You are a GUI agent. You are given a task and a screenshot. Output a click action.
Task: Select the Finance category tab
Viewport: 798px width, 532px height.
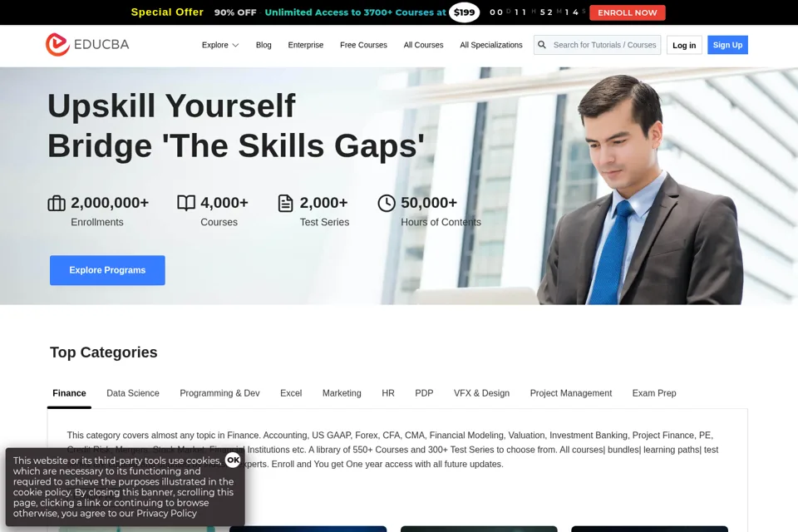pyautogui.click(x=69, y=393)
